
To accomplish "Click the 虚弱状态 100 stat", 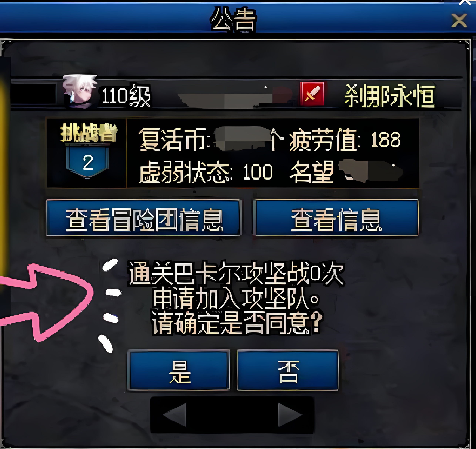I will pos(206,172).
